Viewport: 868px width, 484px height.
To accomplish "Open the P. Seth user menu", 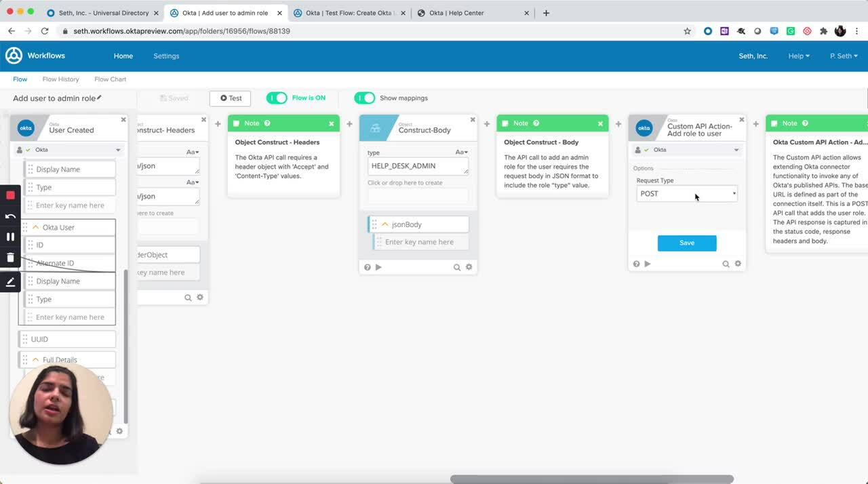I will tap(844, 56).
